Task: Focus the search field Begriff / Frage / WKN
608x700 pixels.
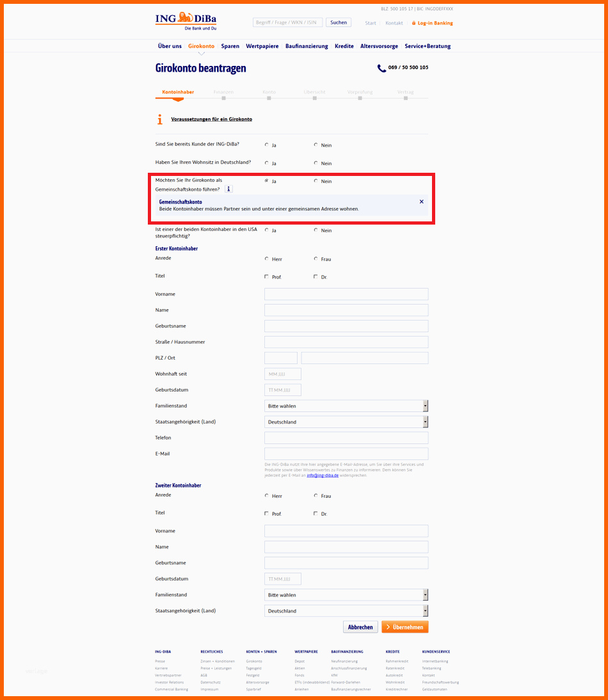Action: click(287, 22)
